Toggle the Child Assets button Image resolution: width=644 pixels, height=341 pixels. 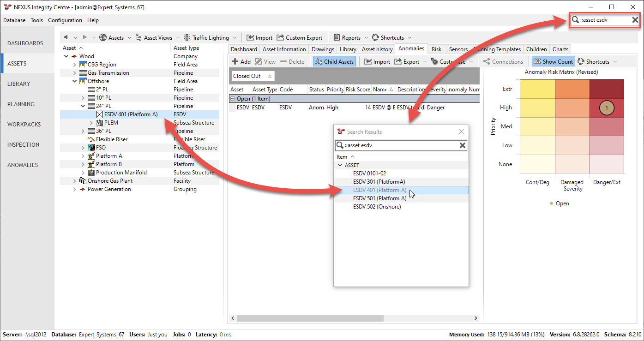(334, 62)
